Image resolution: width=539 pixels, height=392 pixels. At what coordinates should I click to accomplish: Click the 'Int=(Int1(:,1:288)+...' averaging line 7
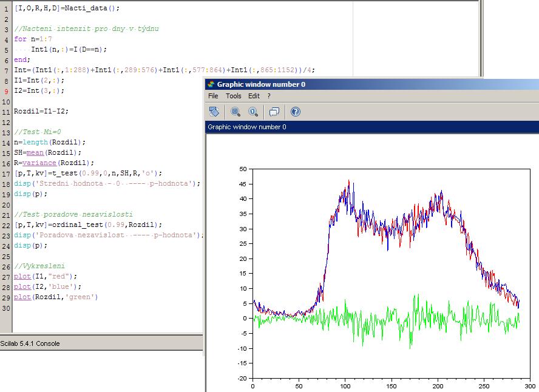pyautogui.click(x=164, y=70)
